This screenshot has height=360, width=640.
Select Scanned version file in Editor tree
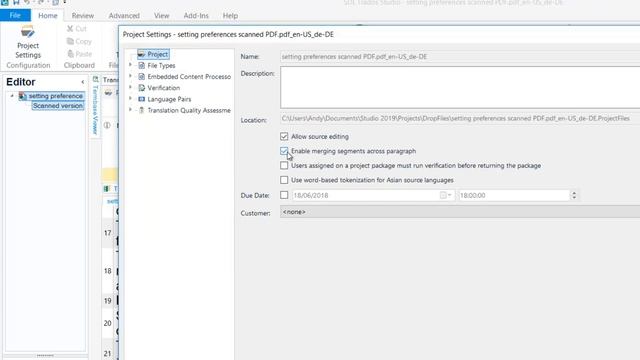click(58, 106)
